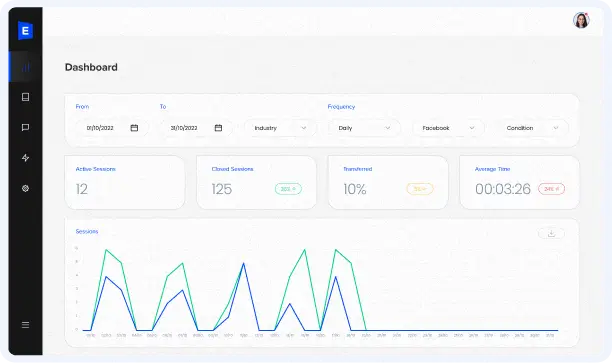Click the green Closed Sessions percentage badge
This screenshot has height=363, width=612.
(x=288, y=189)
